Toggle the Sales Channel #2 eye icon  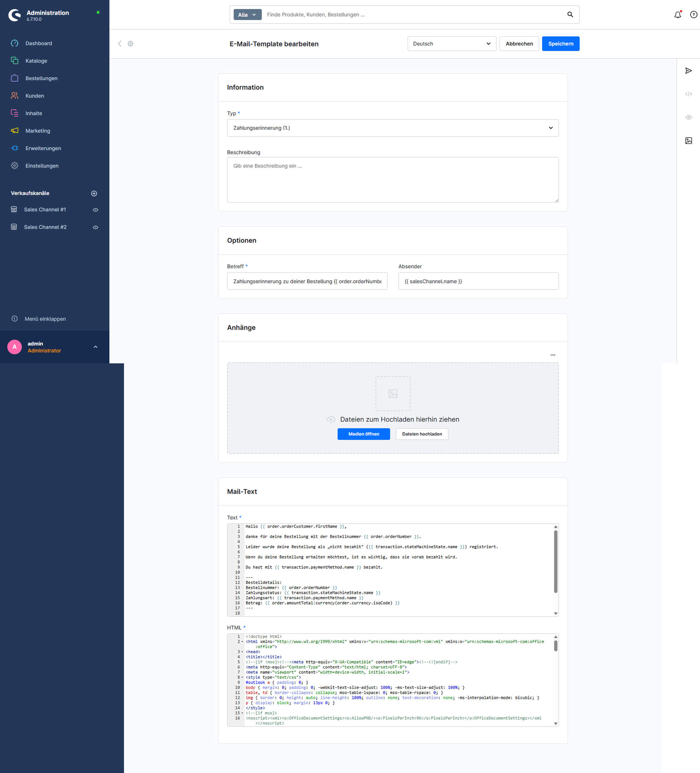pyautogui.click(x=95, y=227)
